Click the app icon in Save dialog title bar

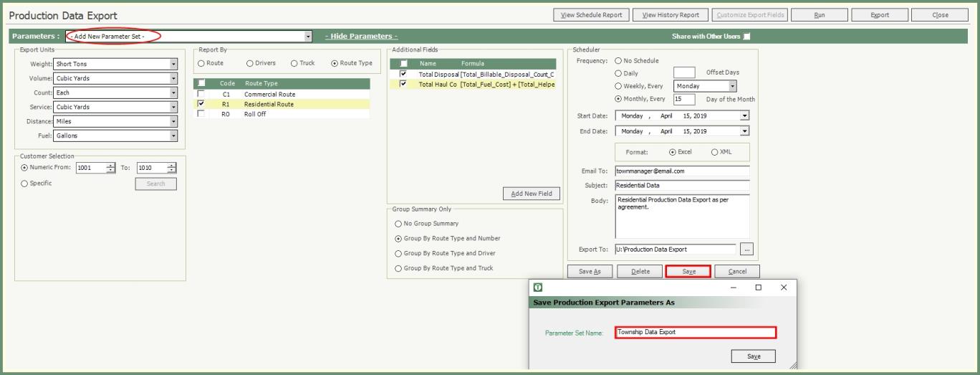point(537,287)
